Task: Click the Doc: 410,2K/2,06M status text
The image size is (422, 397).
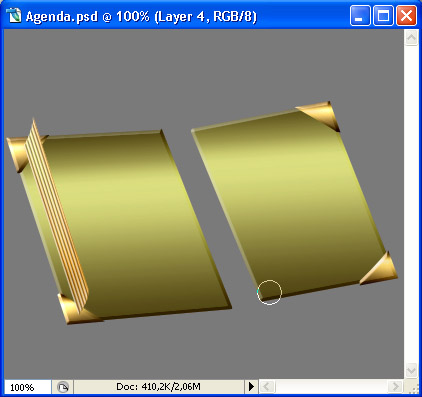Action: tap(158, 387)
